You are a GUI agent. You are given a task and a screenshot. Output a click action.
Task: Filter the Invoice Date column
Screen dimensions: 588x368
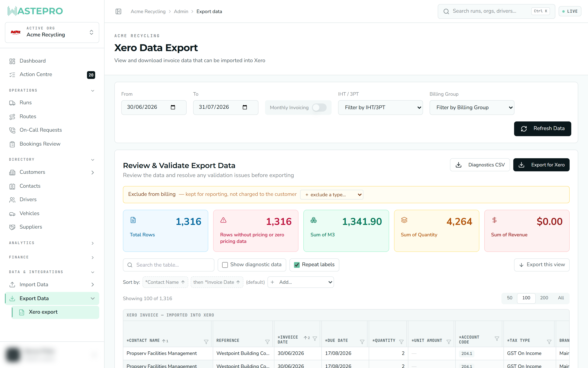[x=315, y=338]
